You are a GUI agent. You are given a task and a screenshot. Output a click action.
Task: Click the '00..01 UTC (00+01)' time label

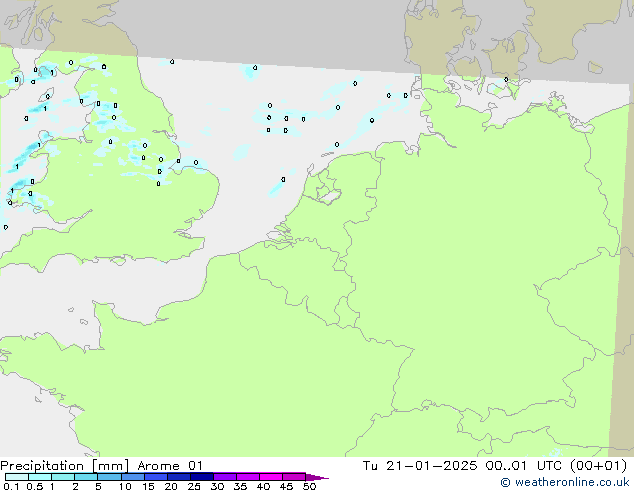tap(556, 466)
